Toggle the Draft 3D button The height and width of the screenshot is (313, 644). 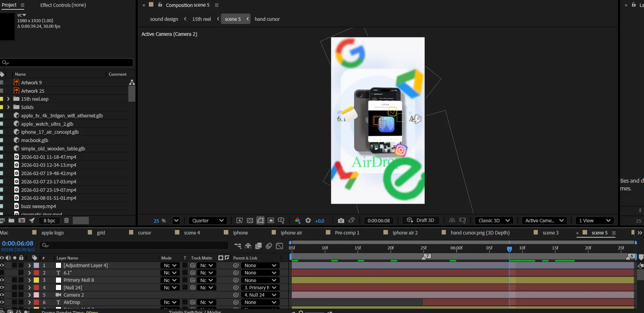pos(421,221)
